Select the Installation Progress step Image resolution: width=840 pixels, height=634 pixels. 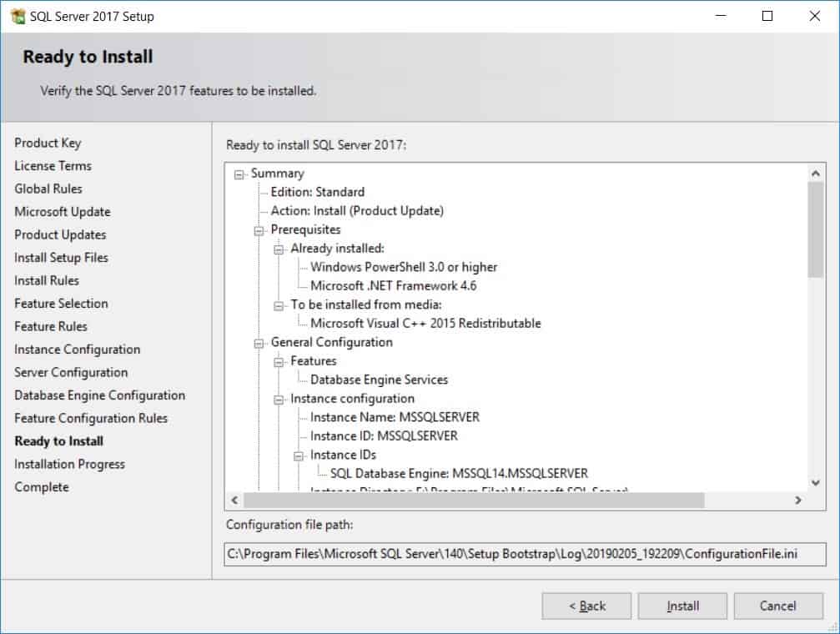pyautogui.click(x=69, y=465)
